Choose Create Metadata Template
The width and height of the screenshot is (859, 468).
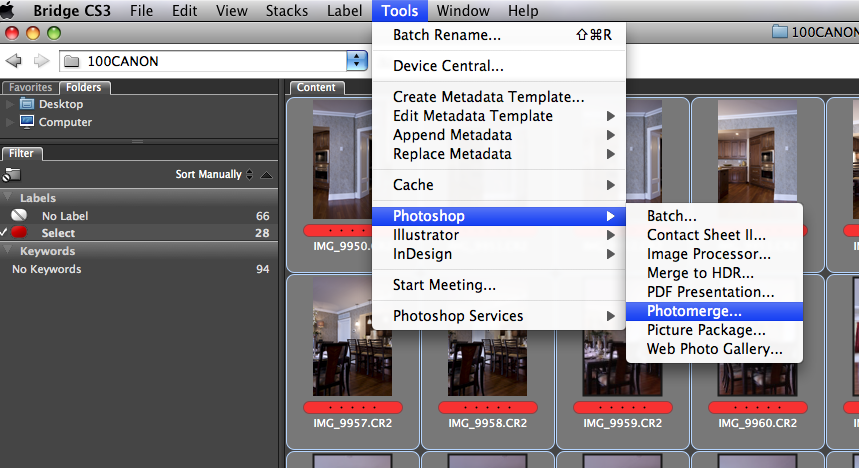(x=499, y=96)
